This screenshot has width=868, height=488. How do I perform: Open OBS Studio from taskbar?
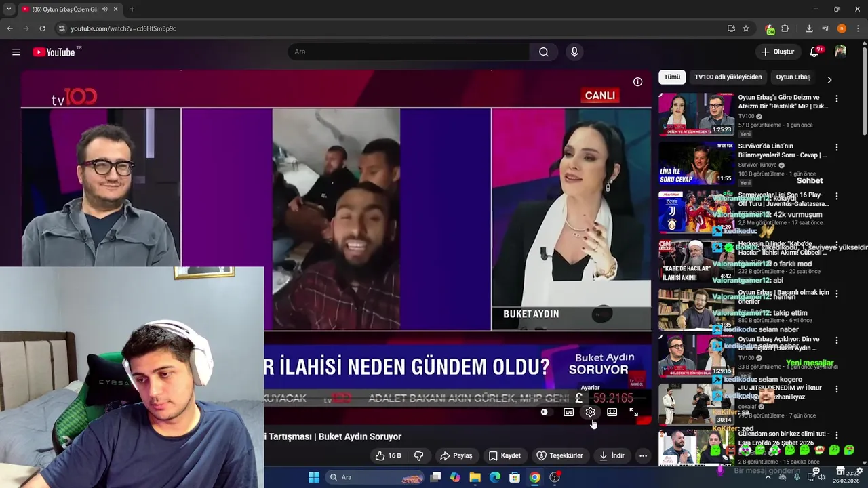[x=555, y=477]
